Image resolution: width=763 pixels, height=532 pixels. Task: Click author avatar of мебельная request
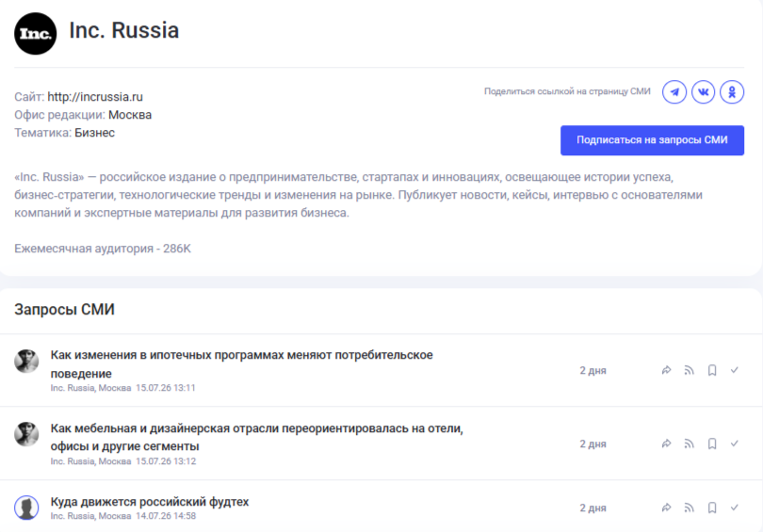point(26,434)
